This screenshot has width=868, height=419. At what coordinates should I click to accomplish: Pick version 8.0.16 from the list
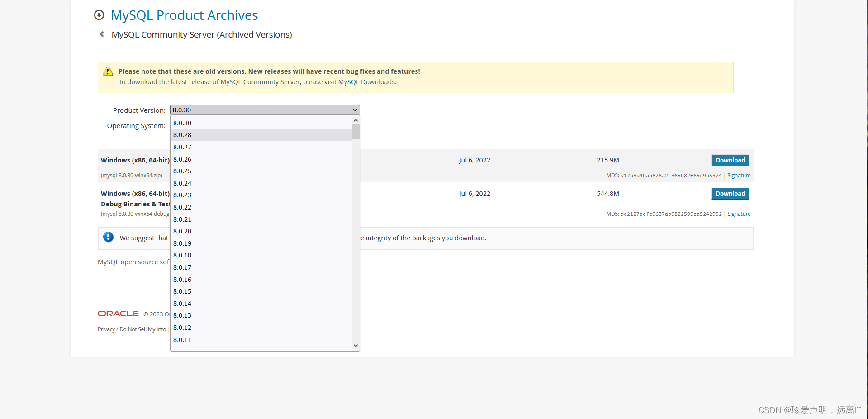[x=261, y=280]
